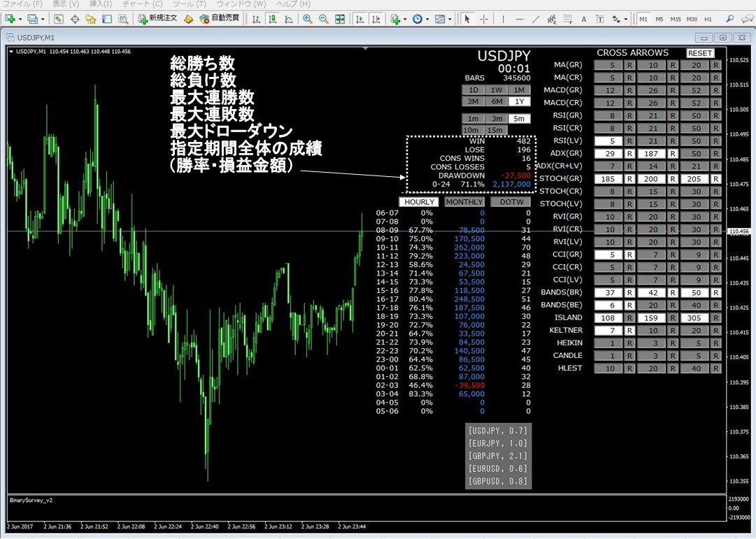
Task: Click the ADX(GR) 187 value button
Action: tap(651, 154)
